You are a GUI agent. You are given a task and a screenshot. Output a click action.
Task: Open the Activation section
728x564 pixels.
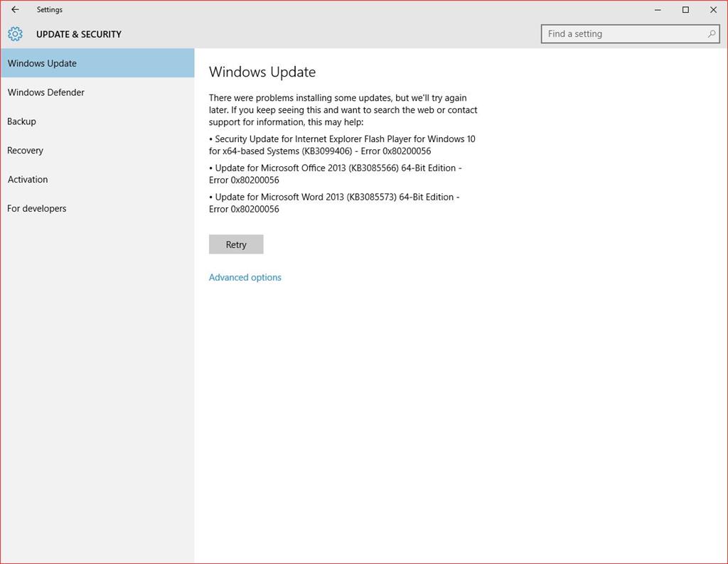tap(97, 180)
